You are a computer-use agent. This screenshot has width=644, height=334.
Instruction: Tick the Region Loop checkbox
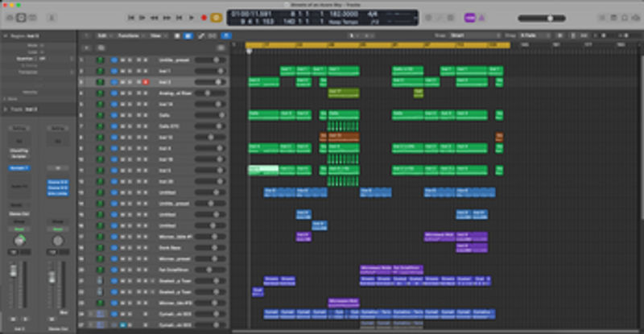click(x=42, y=52)
